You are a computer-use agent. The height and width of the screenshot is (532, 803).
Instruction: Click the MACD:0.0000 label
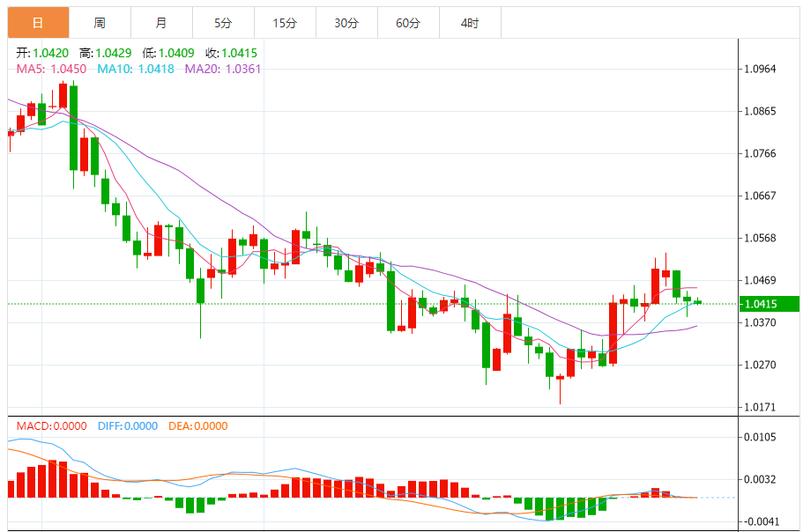pyautogui.click(x=52, y=426)
